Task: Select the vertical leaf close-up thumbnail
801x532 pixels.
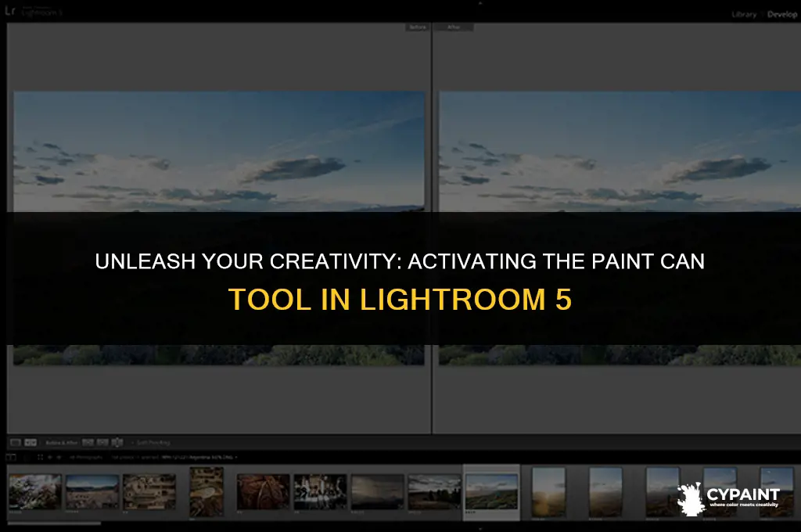Action: click(x=207, y=491)
